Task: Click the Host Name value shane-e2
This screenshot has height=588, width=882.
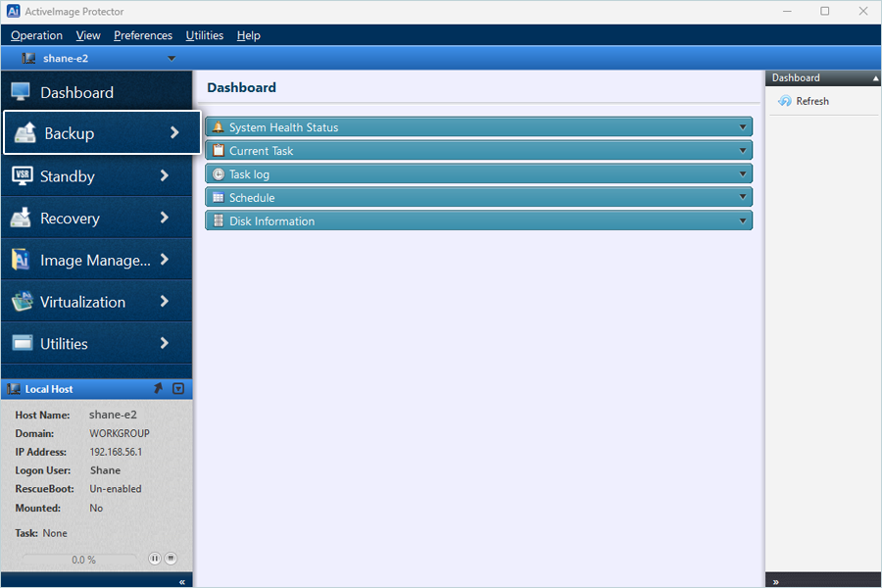Action: tap(113, 415)
